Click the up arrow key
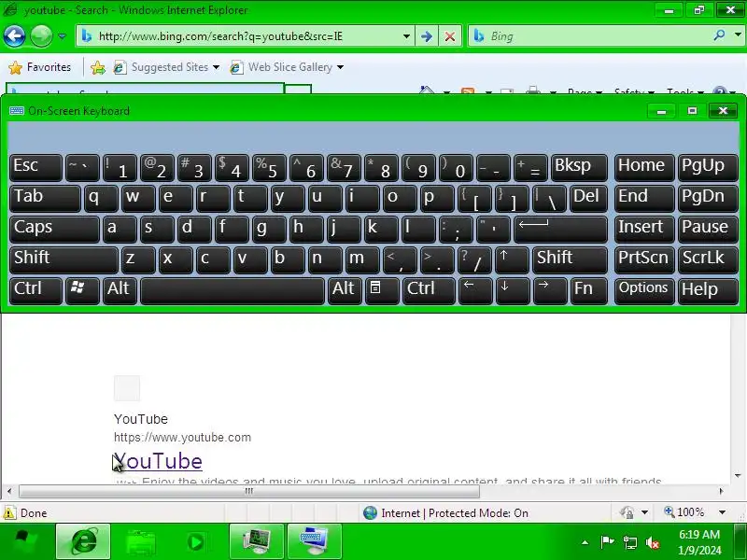Screen dimensions: 747x560 pyautogui.click(x=512, y=259)
